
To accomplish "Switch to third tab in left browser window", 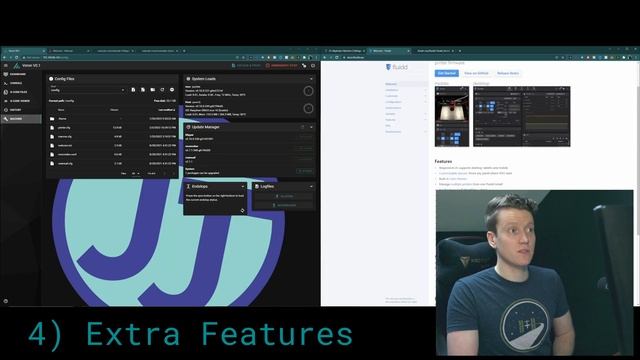I will [x=113, y=51].
